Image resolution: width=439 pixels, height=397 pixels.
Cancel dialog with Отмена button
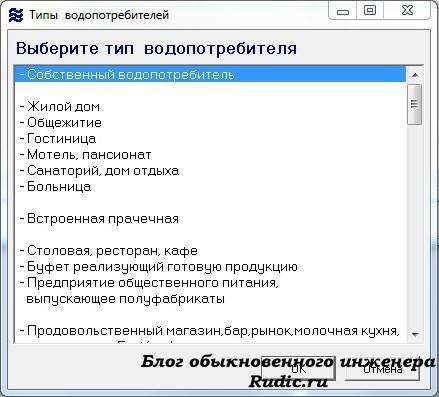[x=382, y=369]
